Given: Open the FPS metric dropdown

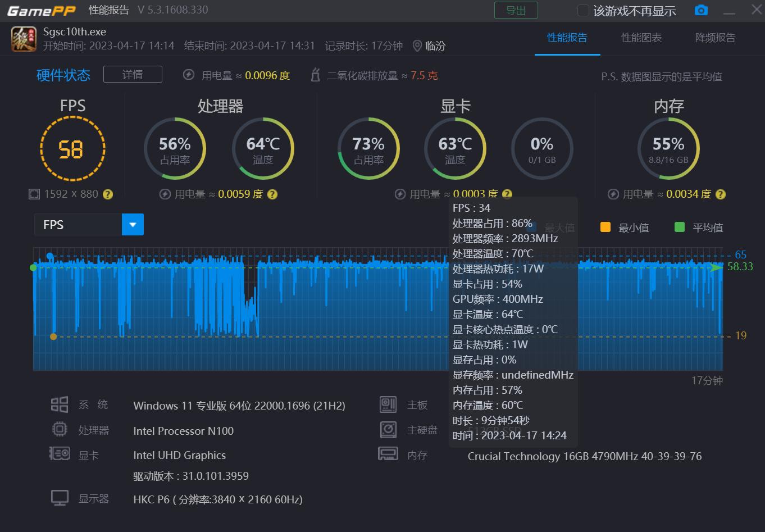Looking at the screenshot, I should coord(133,224).
